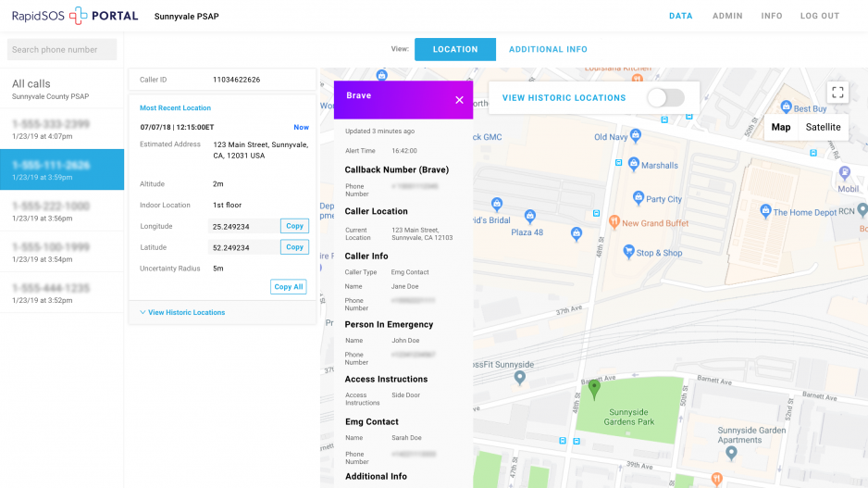Click CrossFit Sunnyside location marker
The height and width of the screenshot is (488, 868).
pyautogui.click(x=519, y=378)
